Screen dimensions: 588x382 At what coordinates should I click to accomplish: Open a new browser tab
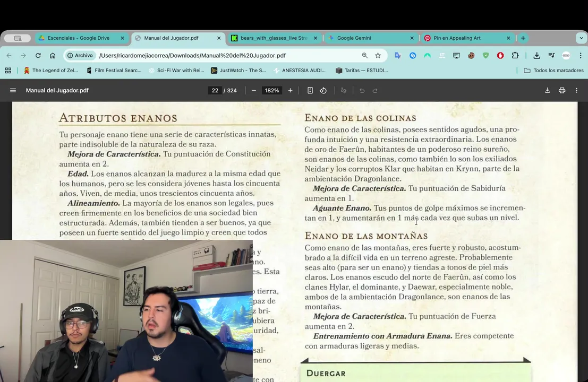point(523,38)
